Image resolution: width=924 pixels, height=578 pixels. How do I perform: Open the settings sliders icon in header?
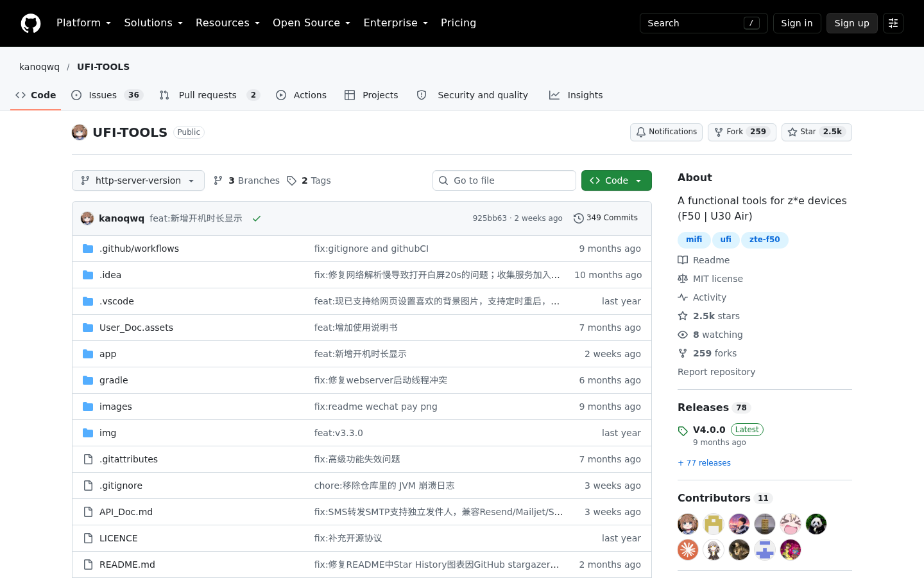click(893, 23)
